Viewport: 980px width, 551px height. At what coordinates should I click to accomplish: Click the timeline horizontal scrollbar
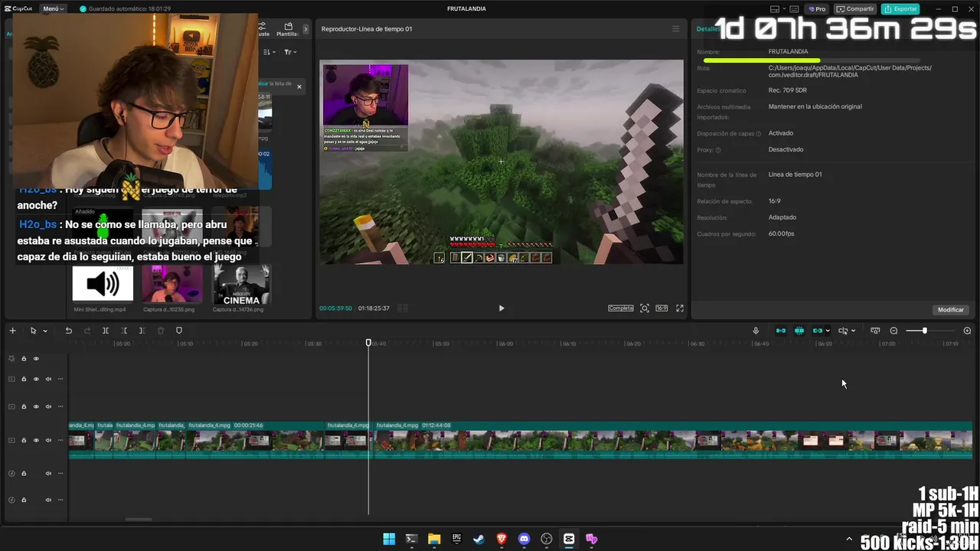[x=139, y=520]
